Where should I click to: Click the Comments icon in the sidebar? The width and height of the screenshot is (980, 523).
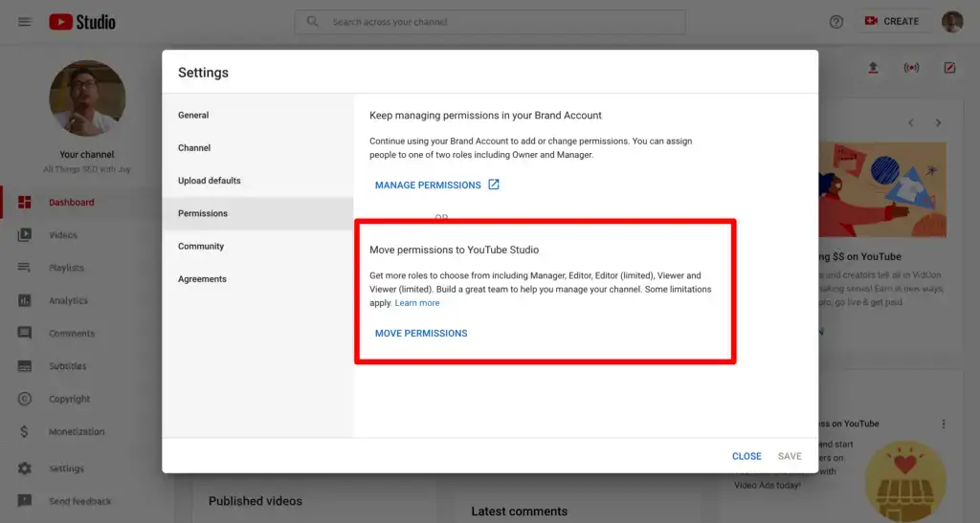click(x=24, y=333)
